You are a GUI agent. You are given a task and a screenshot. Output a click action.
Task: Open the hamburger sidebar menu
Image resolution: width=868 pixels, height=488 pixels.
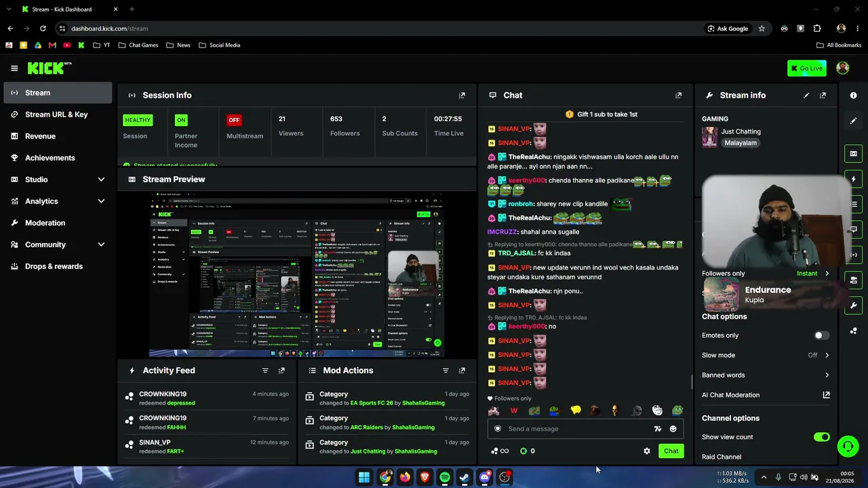click(14, 68)
